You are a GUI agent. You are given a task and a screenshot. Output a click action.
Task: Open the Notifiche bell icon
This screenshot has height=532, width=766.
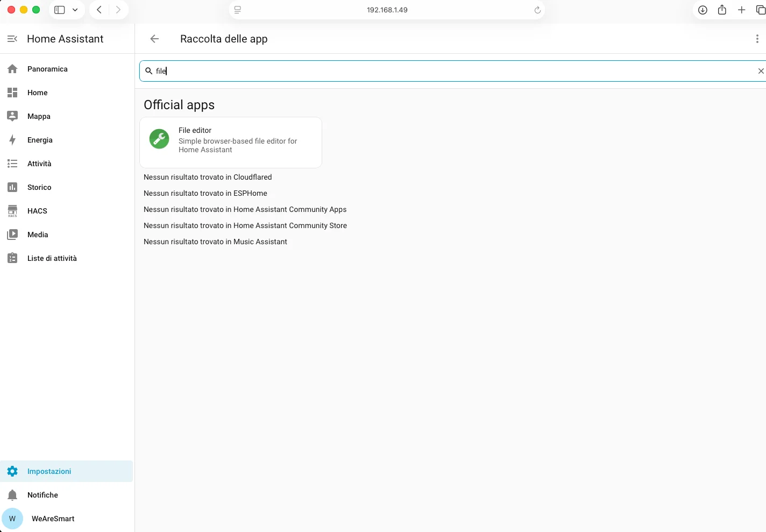coord(12,495)
